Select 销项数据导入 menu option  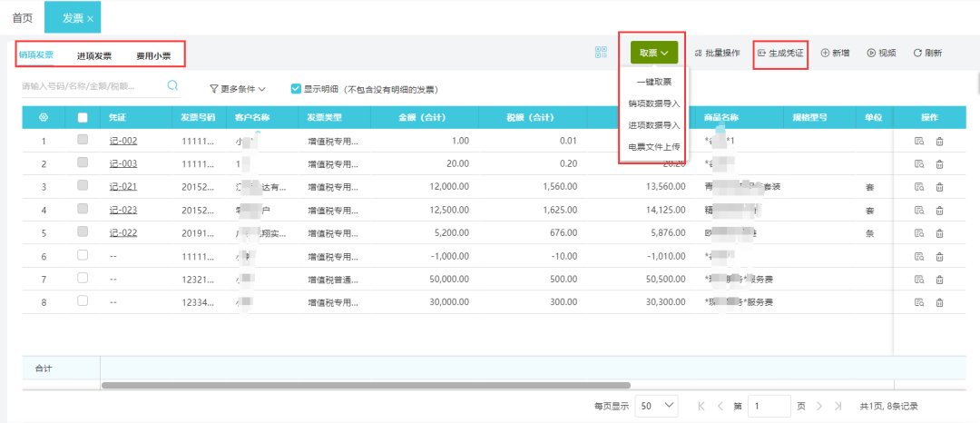point(653,103)
